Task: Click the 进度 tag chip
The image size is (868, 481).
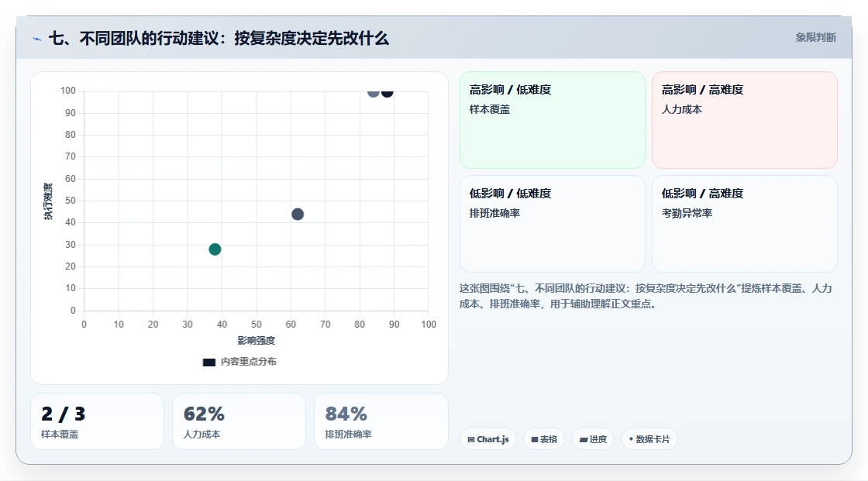Action: 593,439
